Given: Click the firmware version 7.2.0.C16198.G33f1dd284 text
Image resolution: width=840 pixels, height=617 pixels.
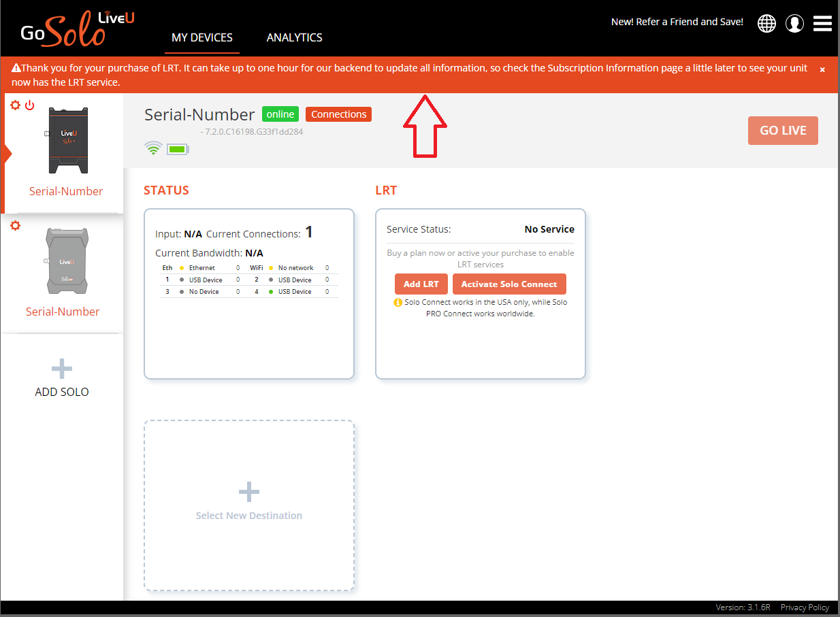Looking at the screenshot, I should pos(254,132).
